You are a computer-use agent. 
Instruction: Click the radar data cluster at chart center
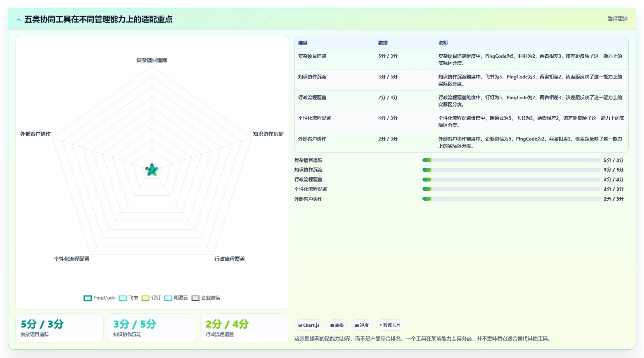(152, 170)
